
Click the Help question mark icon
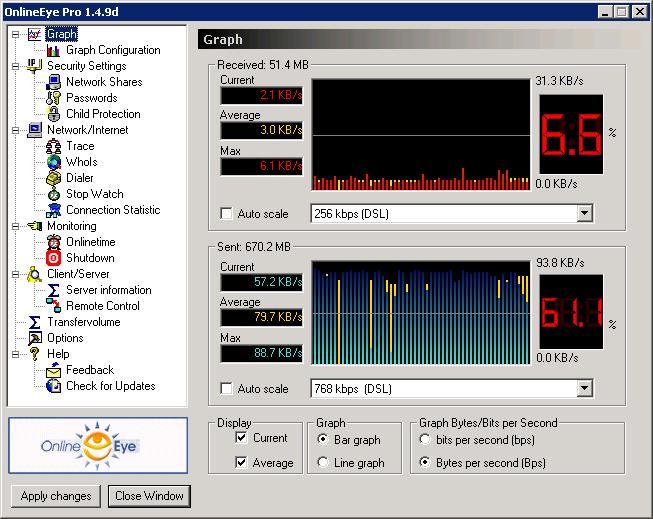coord(35,354)
